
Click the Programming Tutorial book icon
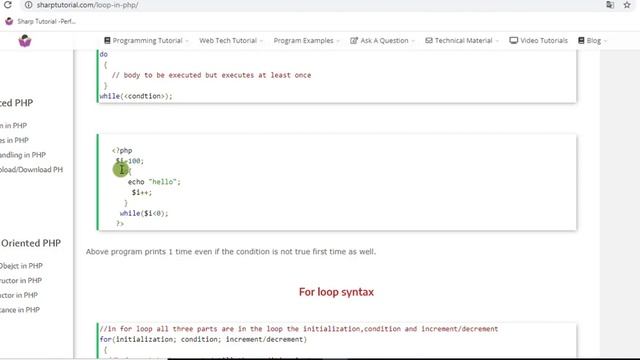click(x=107, y=40)
